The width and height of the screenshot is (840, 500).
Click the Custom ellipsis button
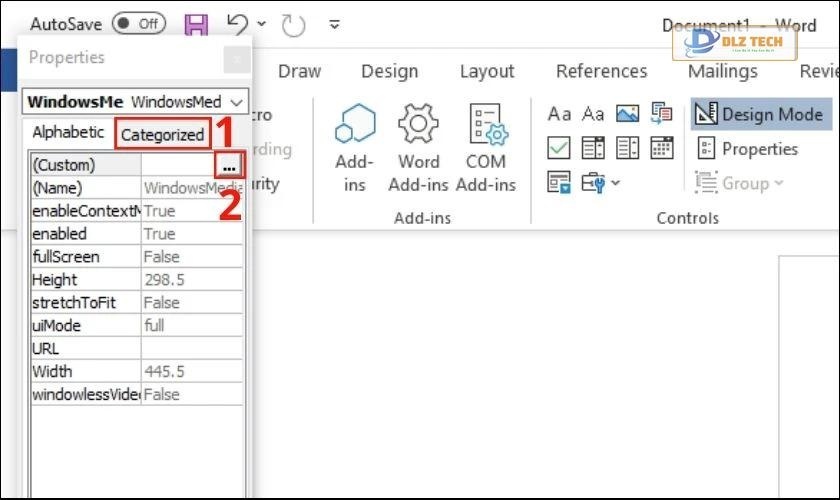[x=230, y=165]
